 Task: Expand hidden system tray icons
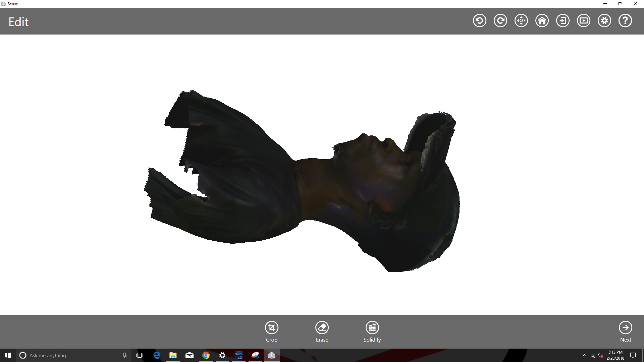(585, 355)
